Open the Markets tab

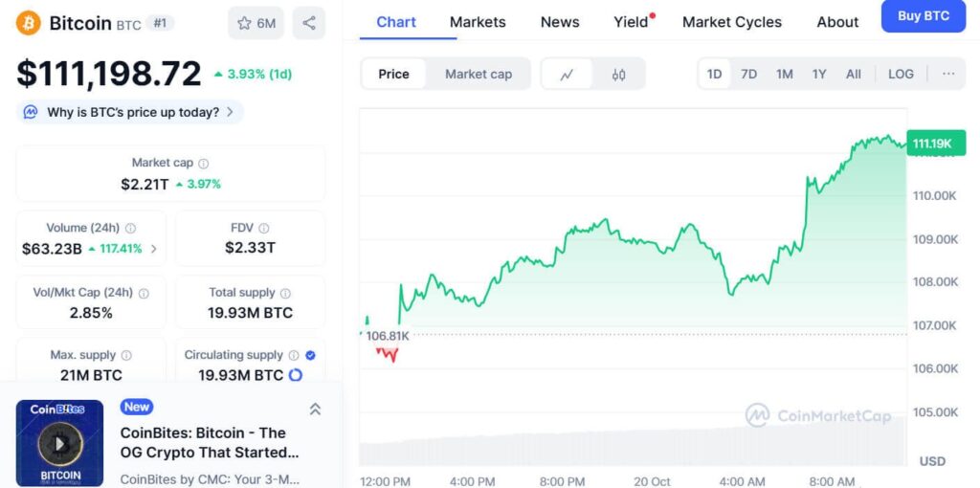[478, 22]
